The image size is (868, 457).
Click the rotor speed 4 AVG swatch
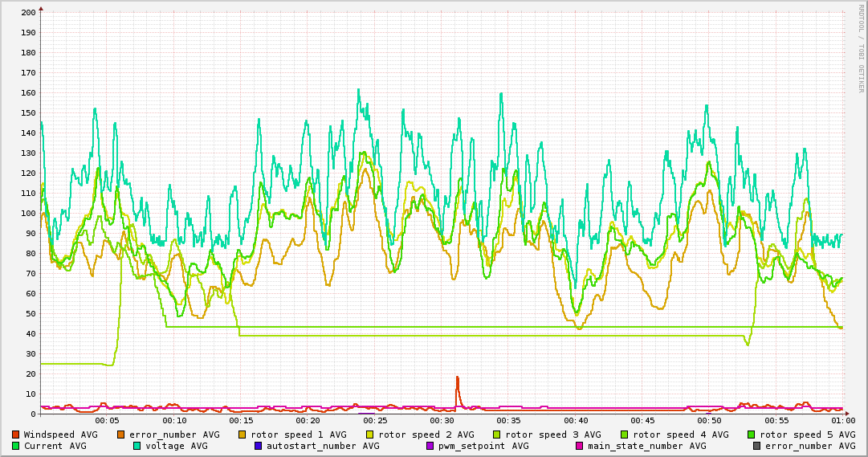point(613,435)
